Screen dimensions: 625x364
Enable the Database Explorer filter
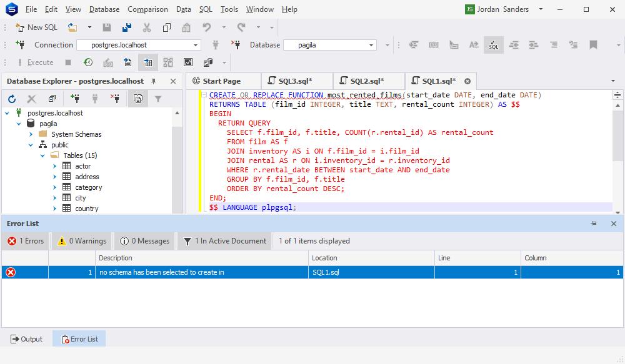(x=157, y=98)
